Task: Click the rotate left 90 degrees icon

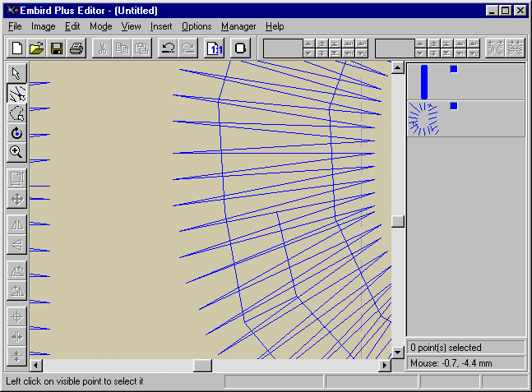Action: tap(16, 270)
